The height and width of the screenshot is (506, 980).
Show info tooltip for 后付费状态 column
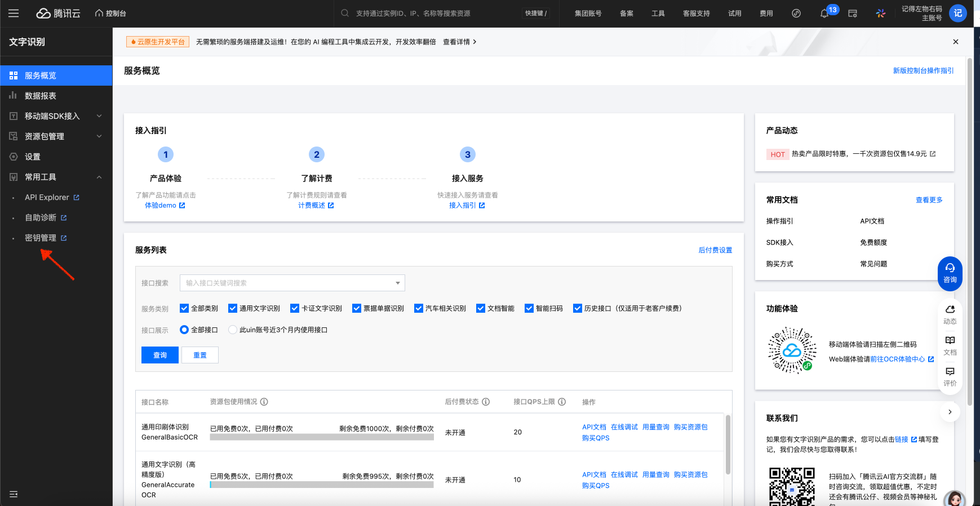pos(486,402)
